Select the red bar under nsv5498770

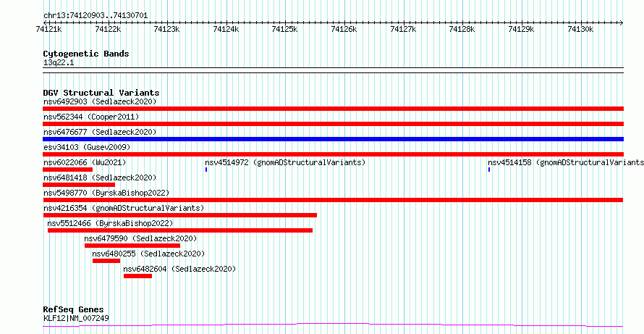pyautogui.click(x=333, y=200)
